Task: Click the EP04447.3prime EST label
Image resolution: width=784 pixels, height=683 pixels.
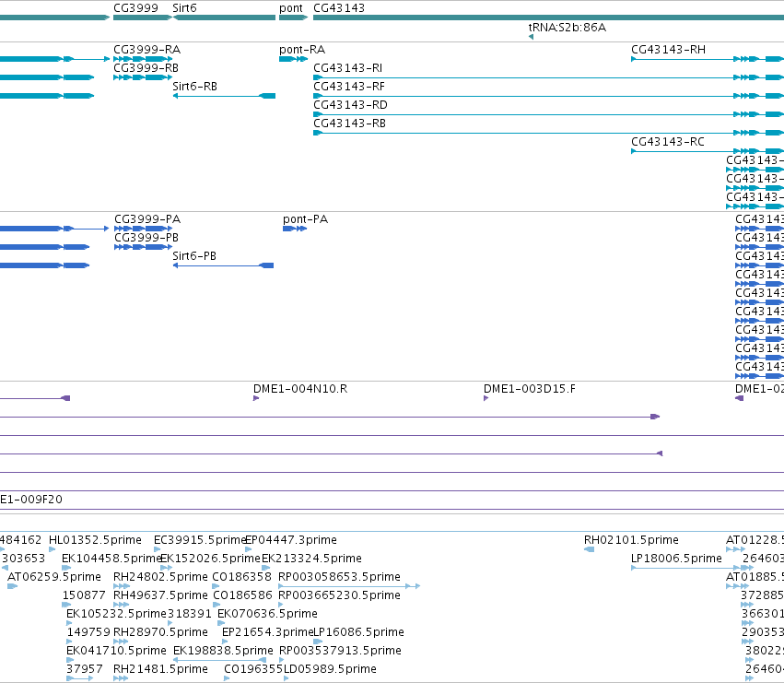Action: click(x=291, y=540)
